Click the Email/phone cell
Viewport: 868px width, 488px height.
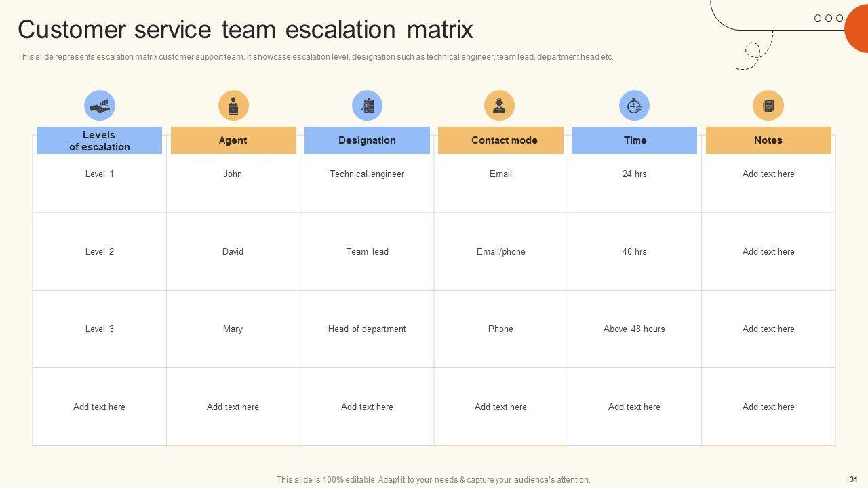tap(500, 252)
